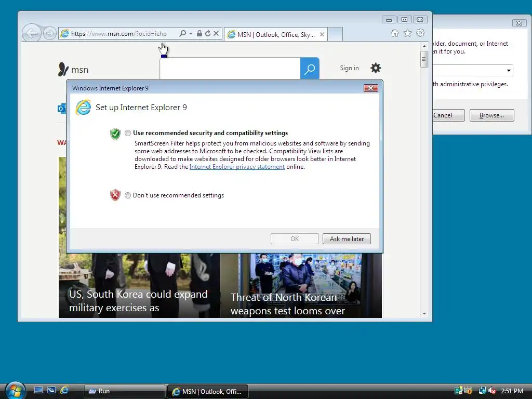Image resolution: width=532 pixels, height=399 pixels.
Task: Click the 2:51 PM clock
Action: [512, 391]
